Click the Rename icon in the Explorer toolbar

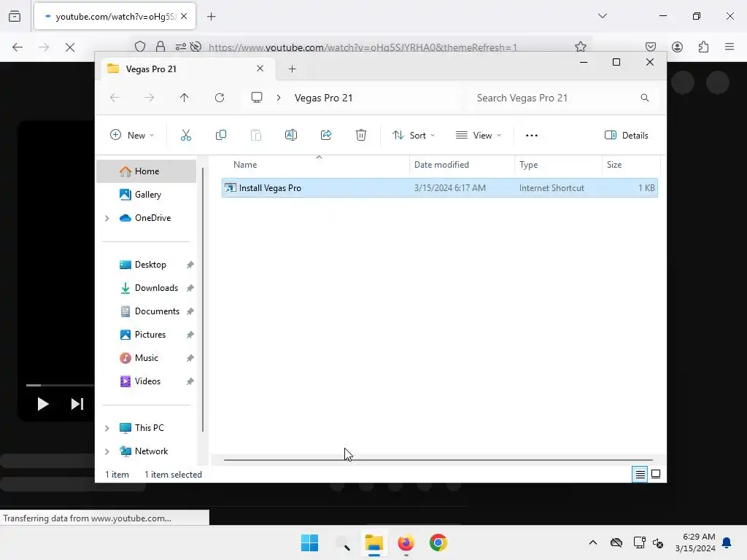tap(290, 135)
